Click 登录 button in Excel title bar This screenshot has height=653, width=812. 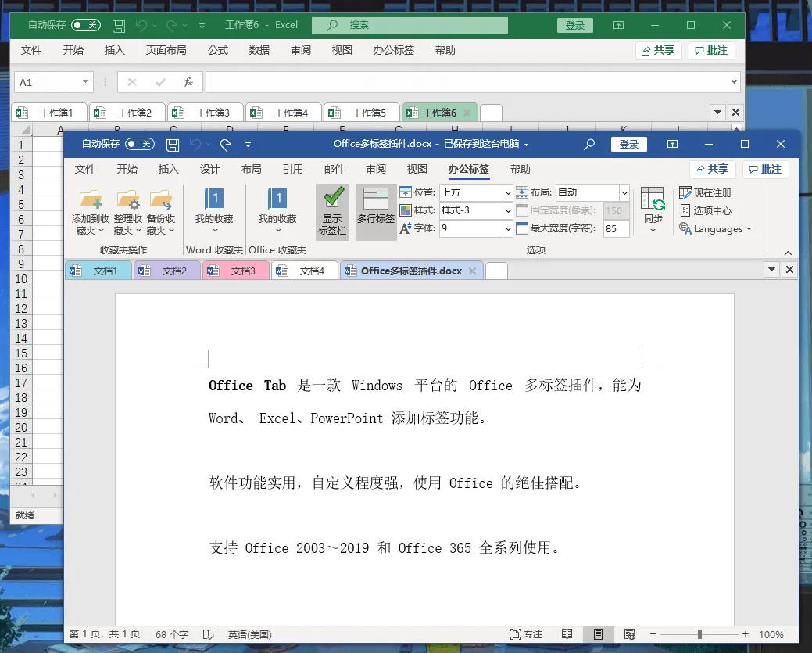point(575,25)
